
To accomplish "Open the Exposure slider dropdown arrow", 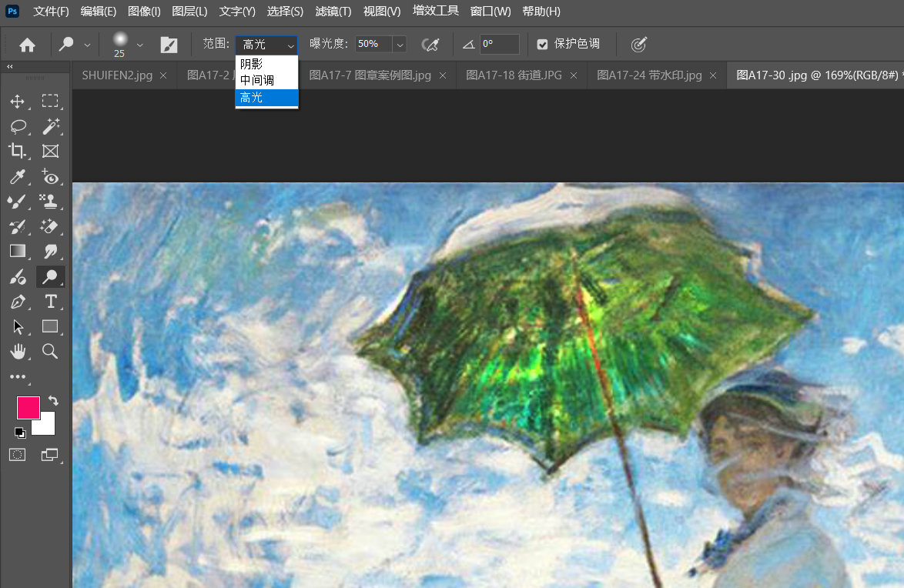I will [x=400, y=45].
